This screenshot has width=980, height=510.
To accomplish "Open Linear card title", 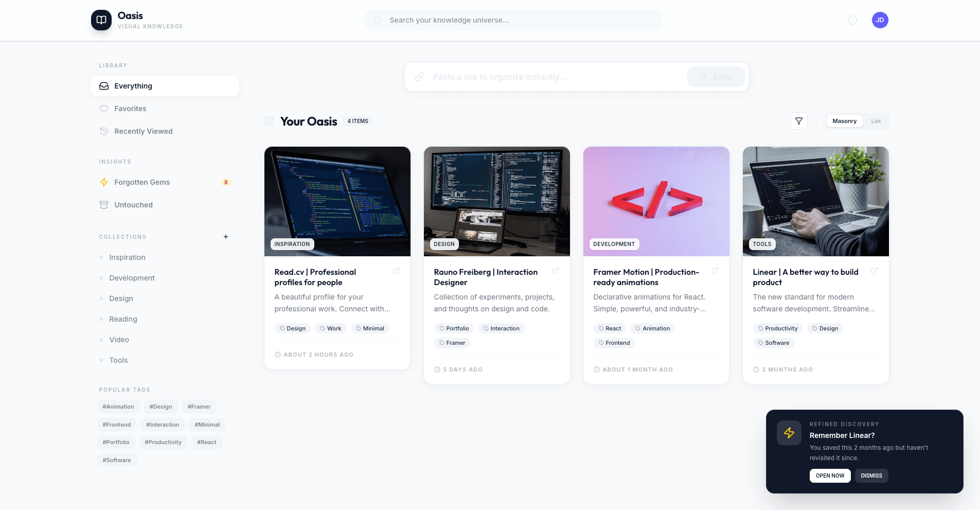I will pyautogui.click(x=806, y=277).
